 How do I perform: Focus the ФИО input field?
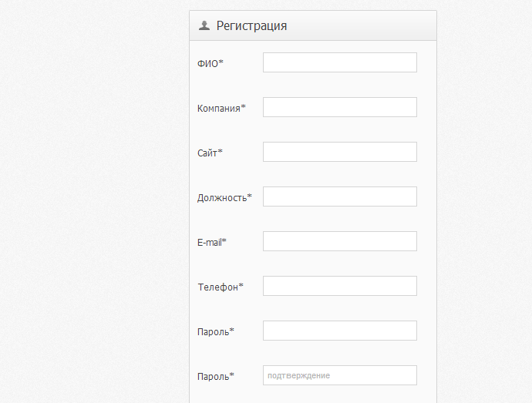click(339, 62)
